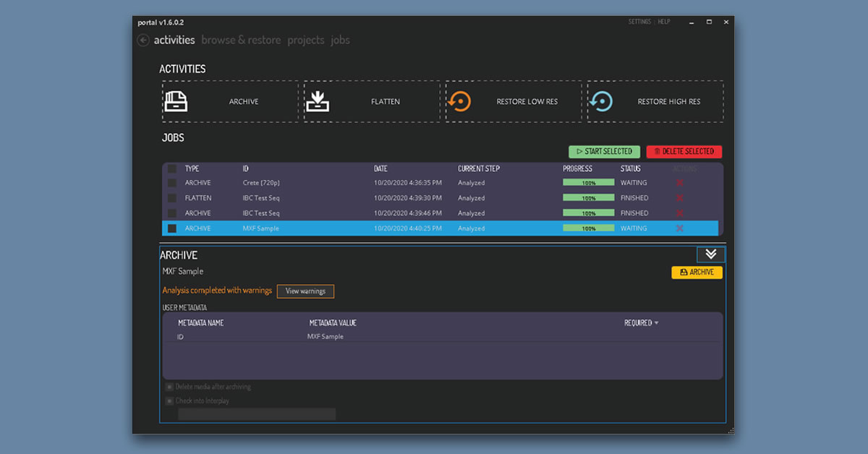Open View warnings
This screenshot has height=454, width=868.
pyautogui.click(x=305, y=291)
